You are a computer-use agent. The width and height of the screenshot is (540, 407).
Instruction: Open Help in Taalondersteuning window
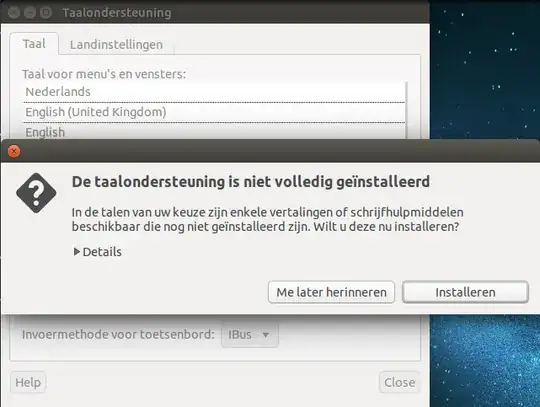(28, 382)
